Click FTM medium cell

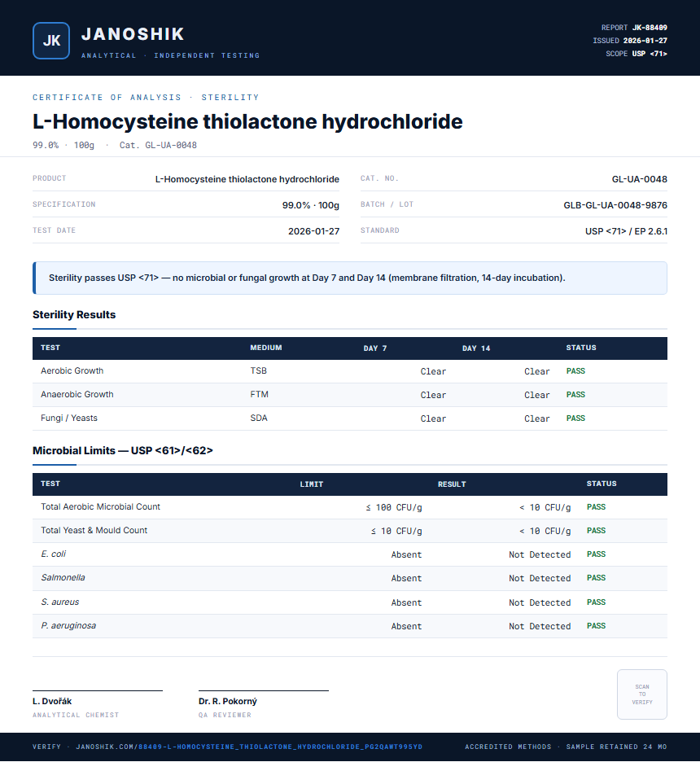point(259,394)
